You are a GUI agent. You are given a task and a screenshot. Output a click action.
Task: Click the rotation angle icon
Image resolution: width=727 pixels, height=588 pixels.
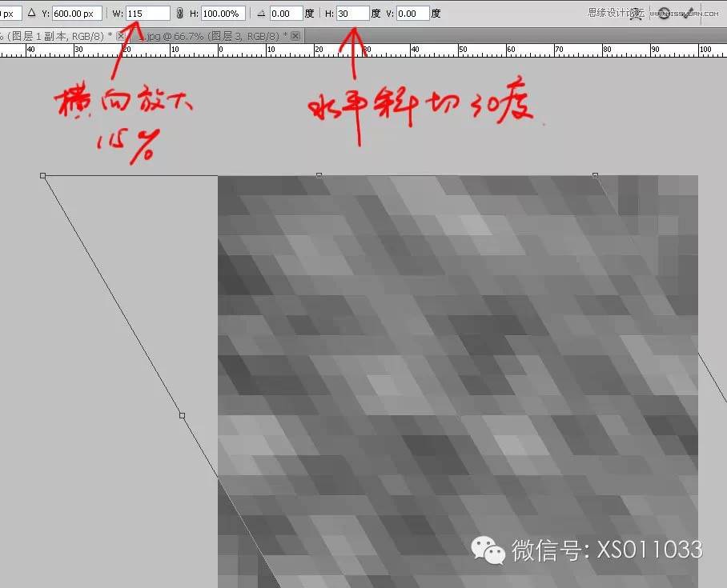261,14
